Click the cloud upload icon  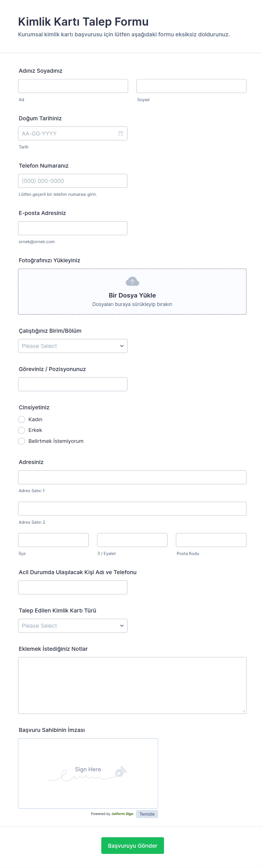(x=132, y=281)
